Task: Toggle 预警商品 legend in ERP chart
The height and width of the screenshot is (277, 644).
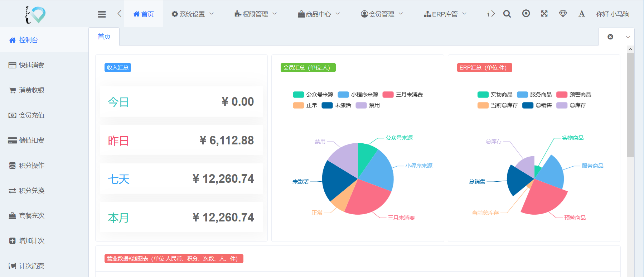Action: (x=574, y=95)
